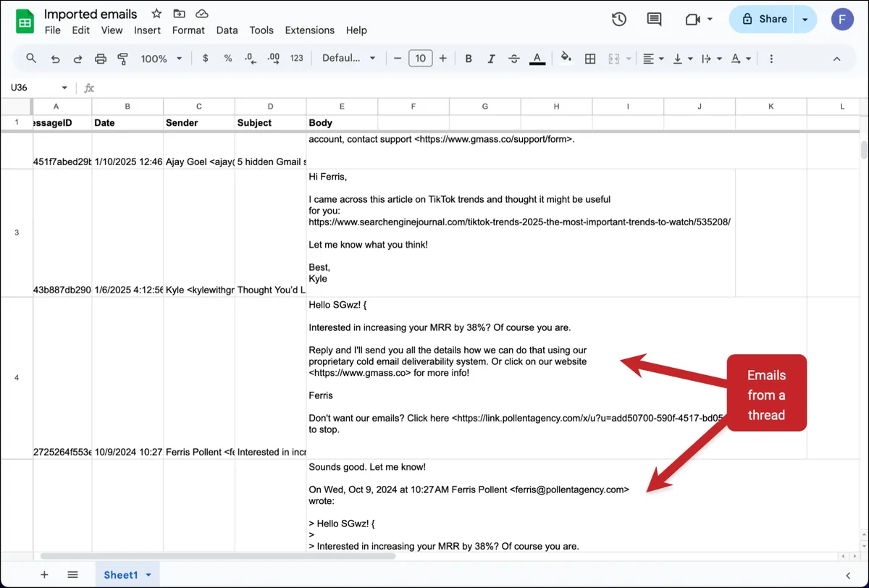Select column E header
The height and width of the screenshot is (588, 869).
click(x=342, y=106)
